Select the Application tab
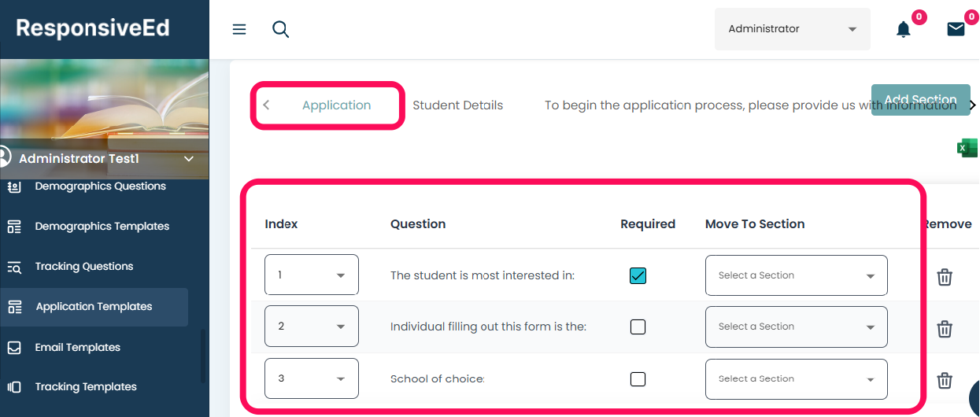Viewport: 980px width, 417px height. (336, 105)
